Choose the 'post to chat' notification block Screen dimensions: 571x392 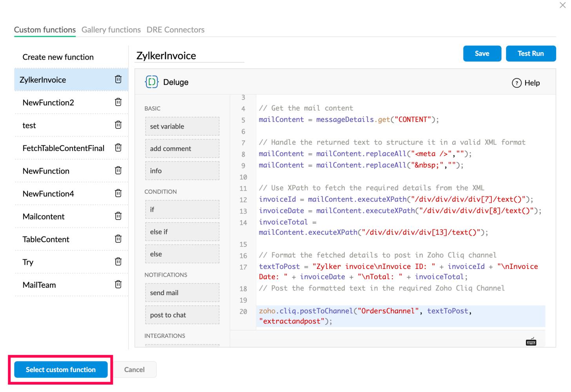(182, 315)
